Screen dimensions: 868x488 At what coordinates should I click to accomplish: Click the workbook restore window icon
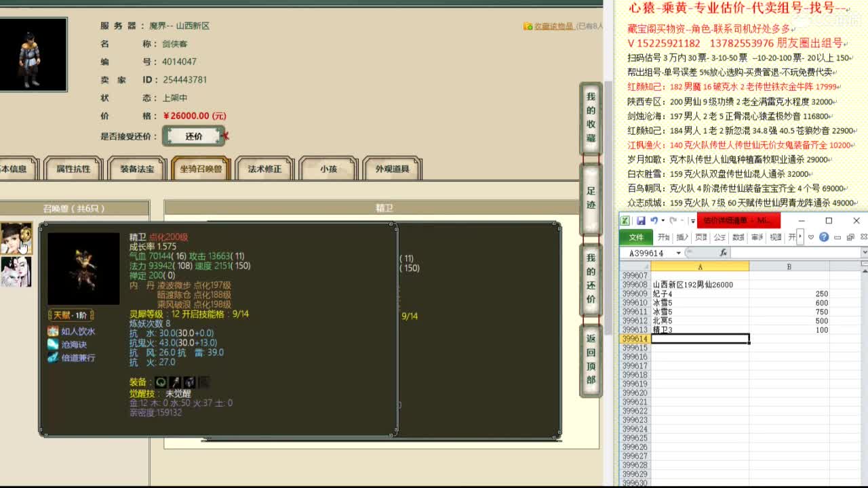pos(850,237)
